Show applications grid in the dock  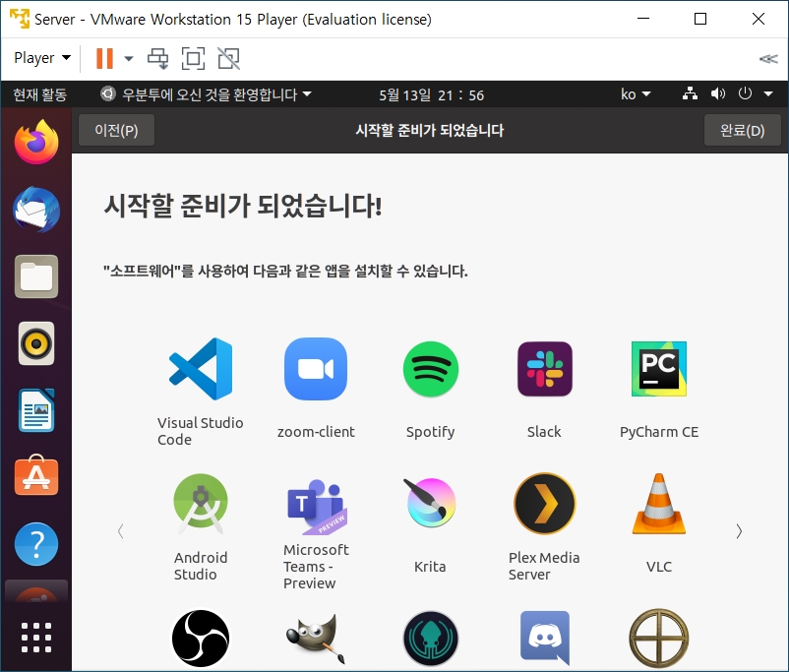tap(36, 638)
